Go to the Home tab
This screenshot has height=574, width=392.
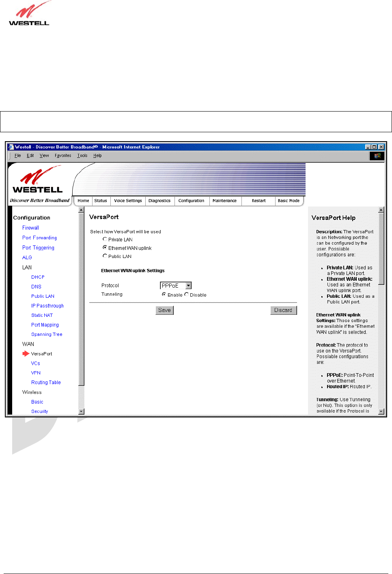pyautogui.click(x=83, y=201)
